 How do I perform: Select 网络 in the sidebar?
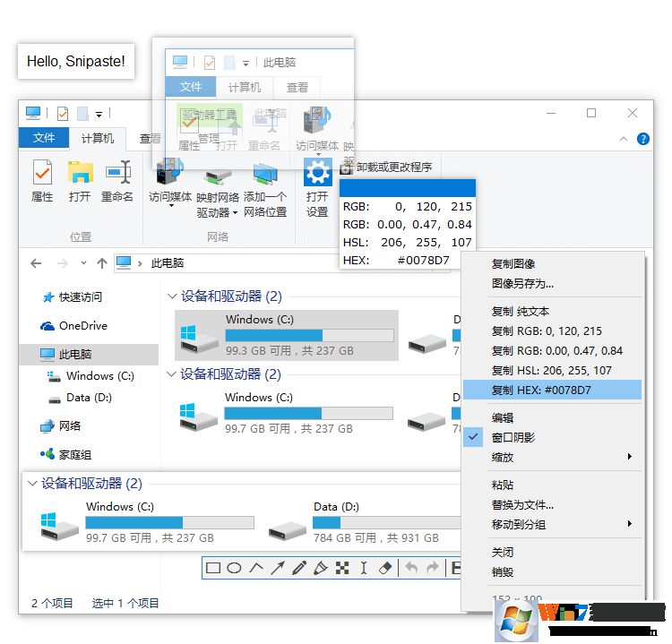coord(60,426)
